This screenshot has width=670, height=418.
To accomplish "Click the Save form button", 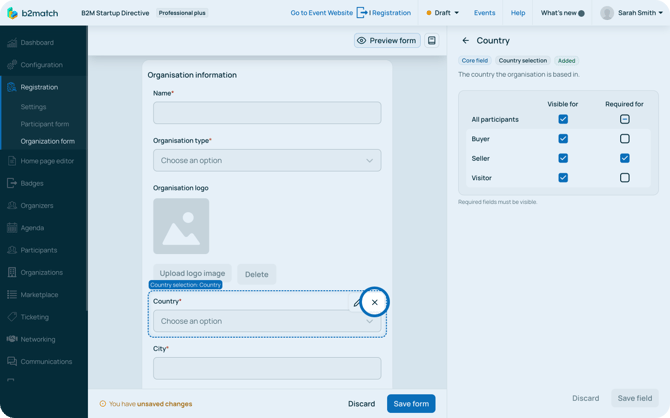I will coord(411,404).
